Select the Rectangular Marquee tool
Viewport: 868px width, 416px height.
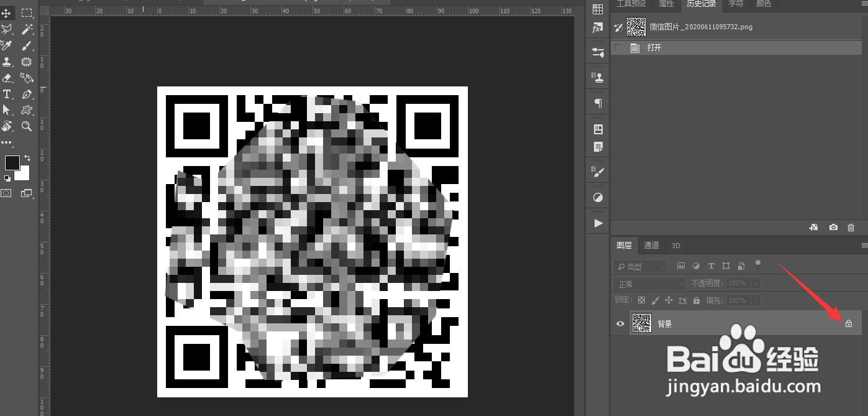(27, 13)
